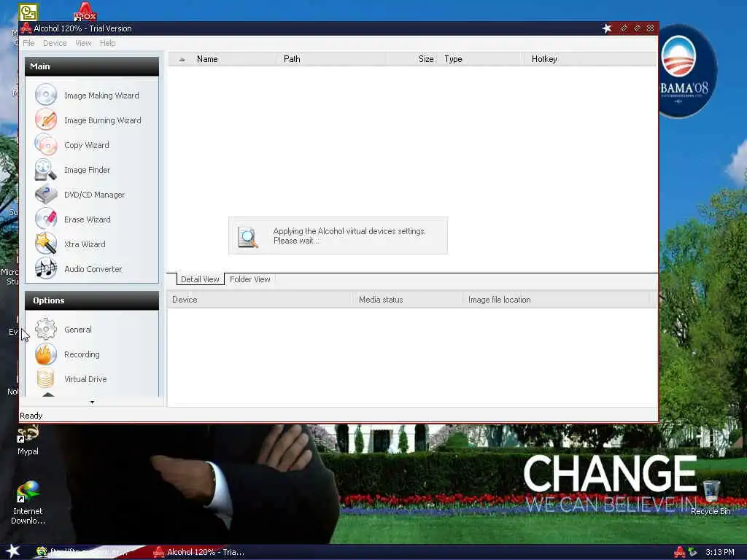Click the Image file location column header

[556, 300]
